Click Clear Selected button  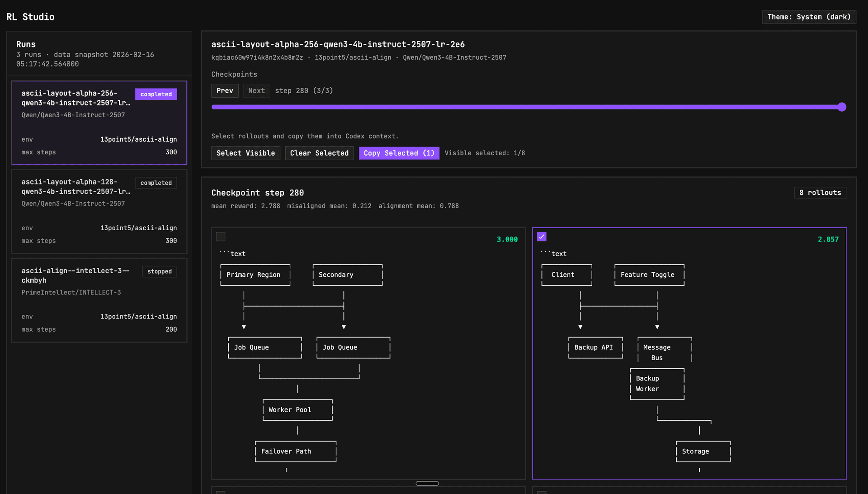pyautogui.click(x=319, y=153)
